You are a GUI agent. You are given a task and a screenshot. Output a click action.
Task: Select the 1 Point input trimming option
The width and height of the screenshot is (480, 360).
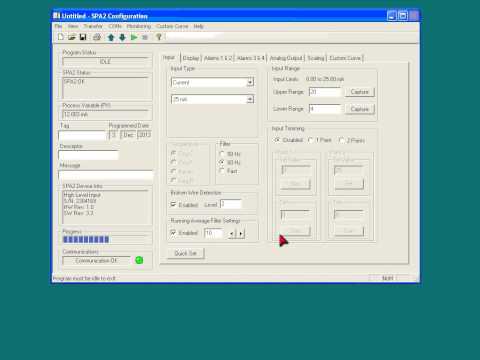pyautogui.click(x=310, y=140)
